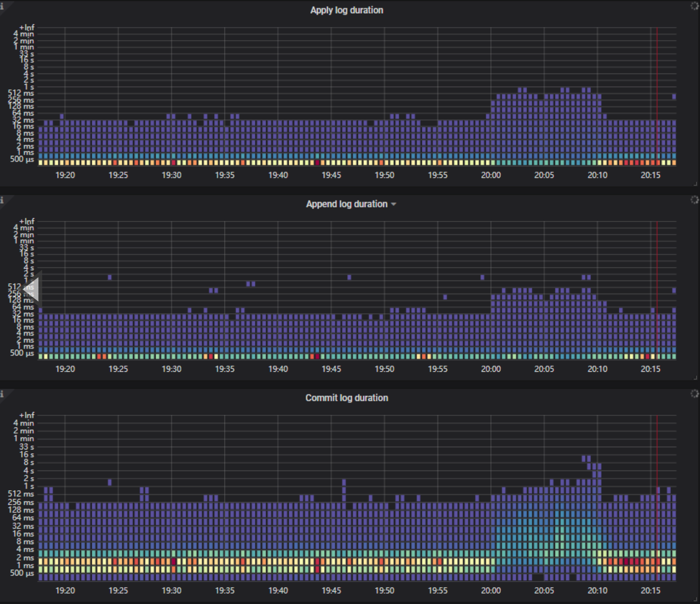Screen dimensions: 700x604
Task: Open the info icon of Commit log duration panel
Action: tap(2, 394)
